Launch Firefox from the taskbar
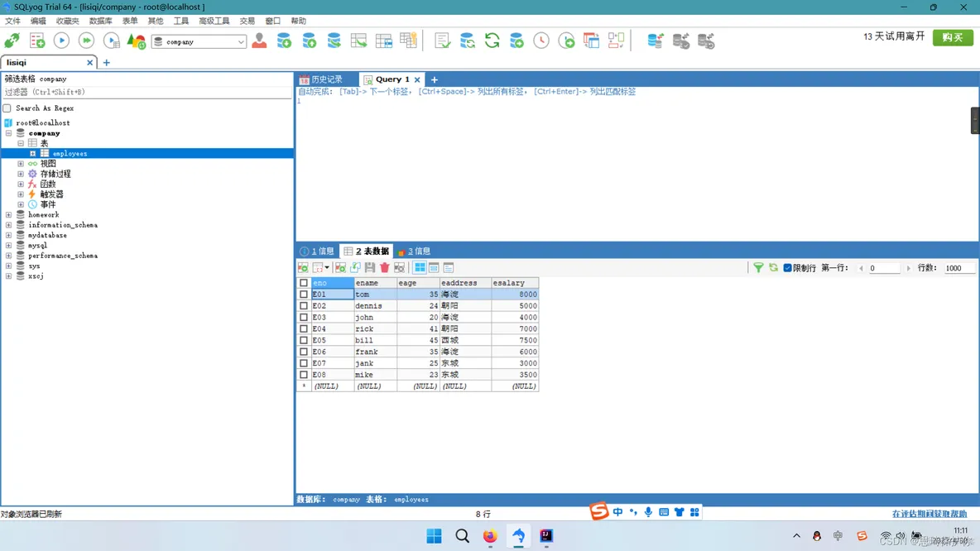Image resolution: width=980 pixels, height=551 pixels. tap(490, 536)
